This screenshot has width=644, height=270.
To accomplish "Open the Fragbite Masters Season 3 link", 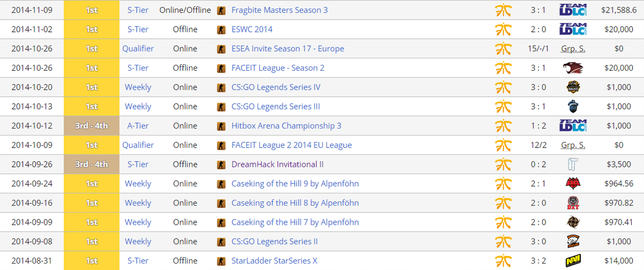I will pos(279,10).
